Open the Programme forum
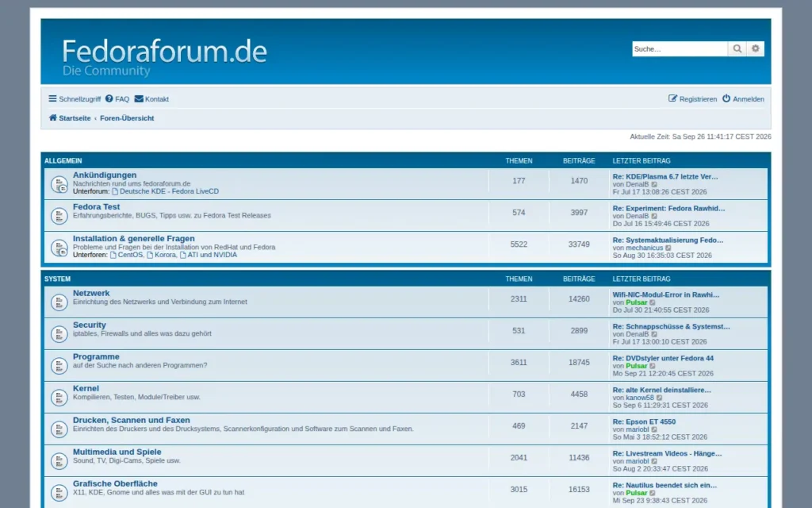 tap(96, 356)
